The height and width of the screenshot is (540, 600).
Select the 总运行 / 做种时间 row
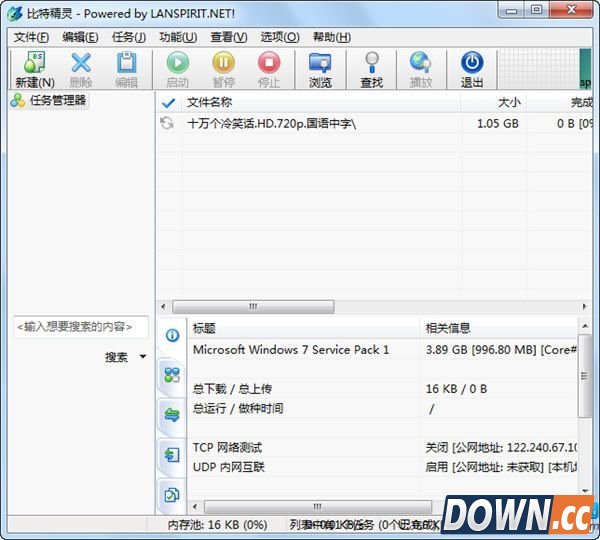pos(383,409)
